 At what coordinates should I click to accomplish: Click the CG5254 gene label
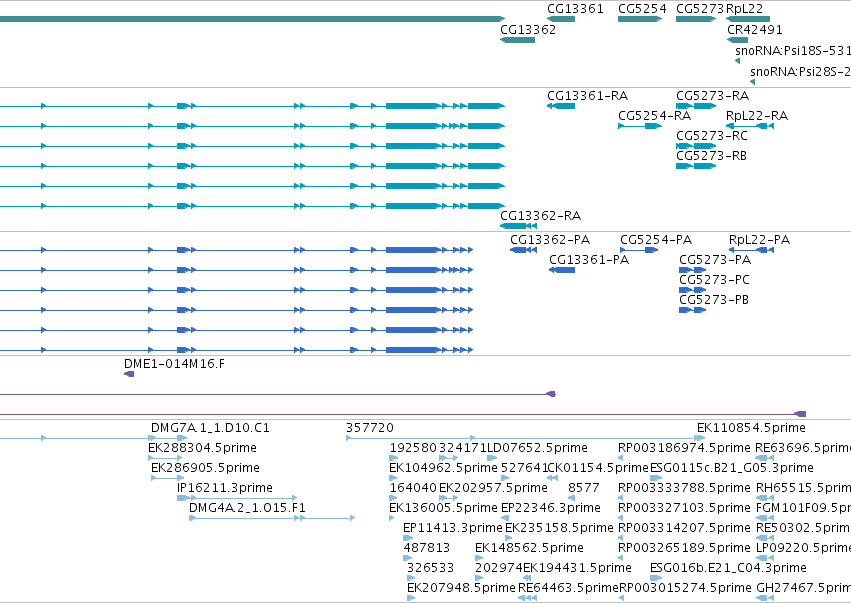click(642, 9)
